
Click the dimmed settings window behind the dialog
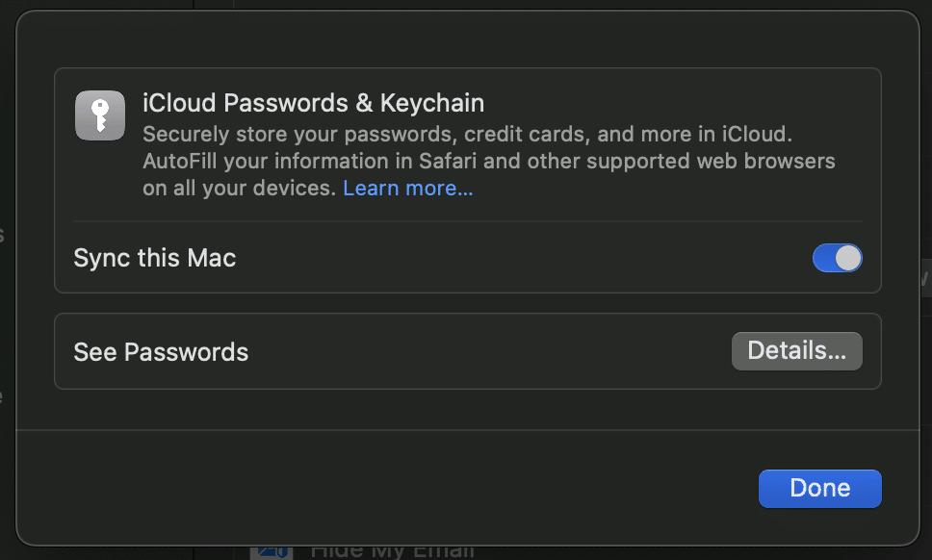click(x=7, y=289)
